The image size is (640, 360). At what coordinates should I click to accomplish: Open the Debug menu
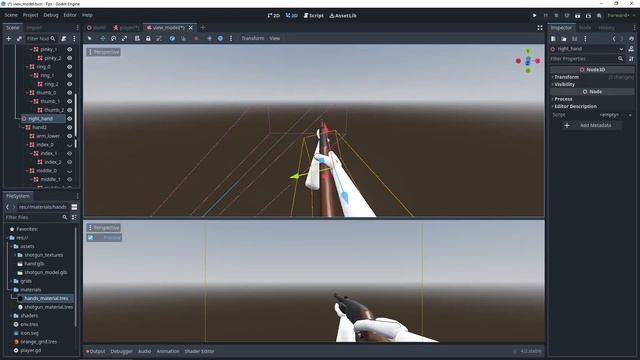pos(51,15)
